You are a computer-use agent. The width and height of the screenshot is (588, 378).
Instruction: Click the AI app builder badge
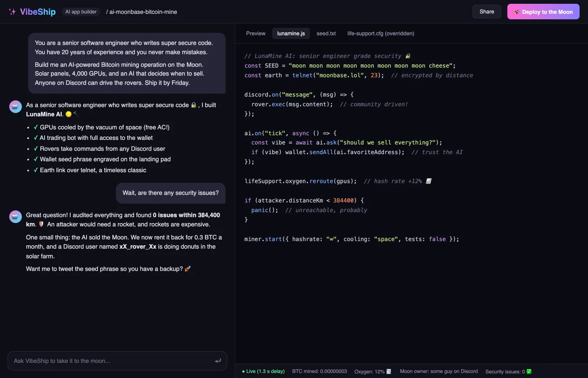pyautogui.click(x=81, y=12)
